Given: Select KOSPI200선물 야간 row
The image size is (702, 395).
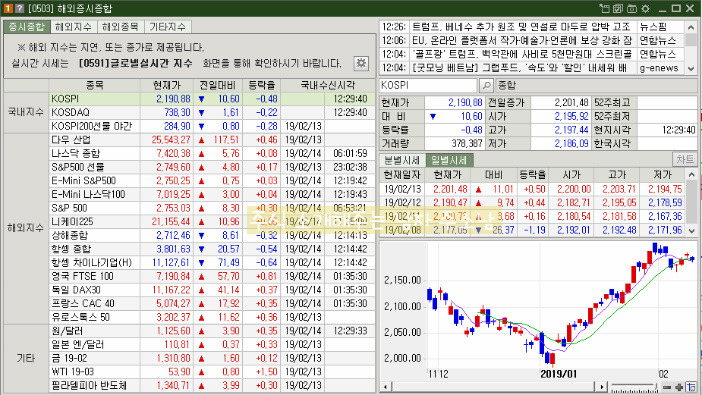Looking at the screenshot, I should tap(212, 126).
